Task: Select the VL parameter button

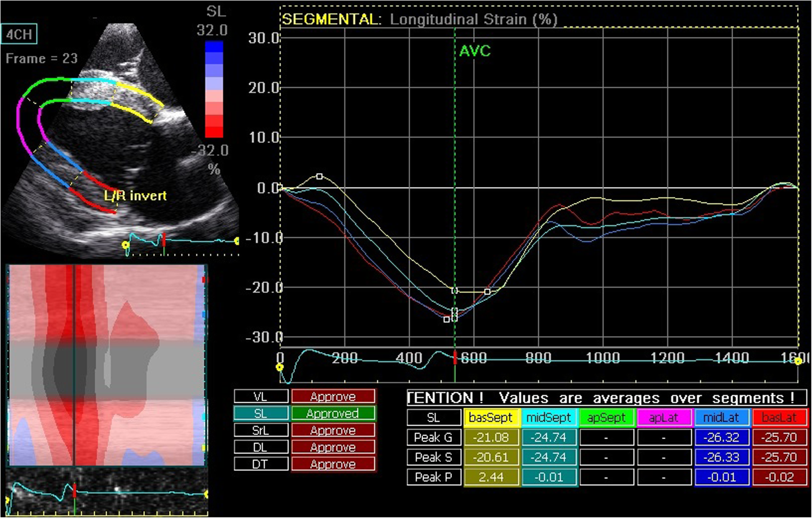Action: [x=261, y=396]
